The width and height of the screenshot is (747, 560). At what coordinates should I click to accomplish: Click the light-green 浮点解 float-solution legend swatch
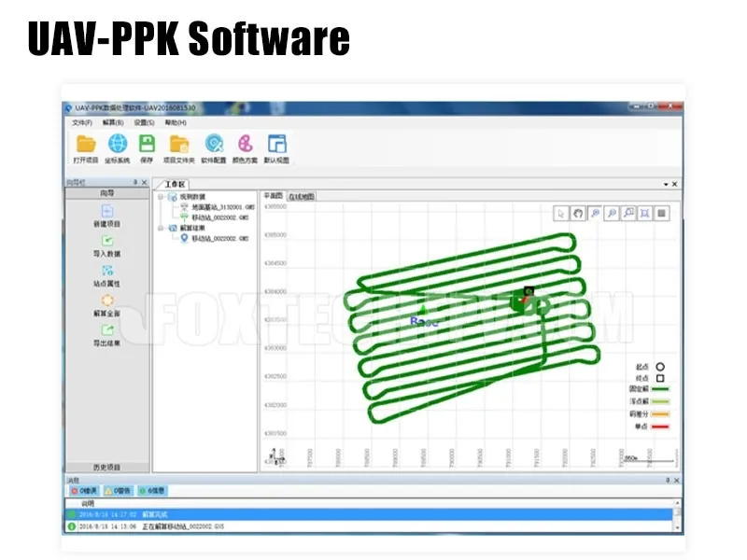click(x=660, y=402)
